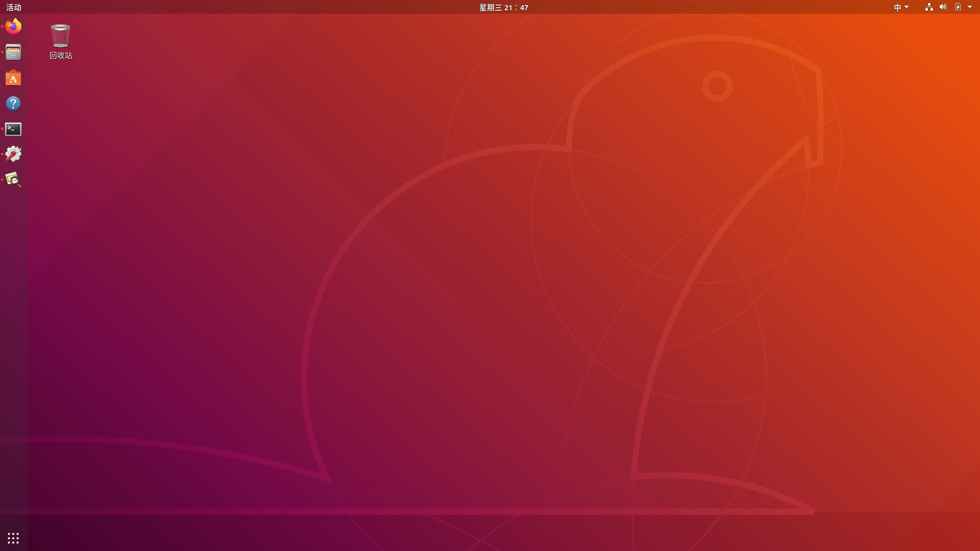
Task: Open the settings tools gear icon
Action: [x=13, y=154]
